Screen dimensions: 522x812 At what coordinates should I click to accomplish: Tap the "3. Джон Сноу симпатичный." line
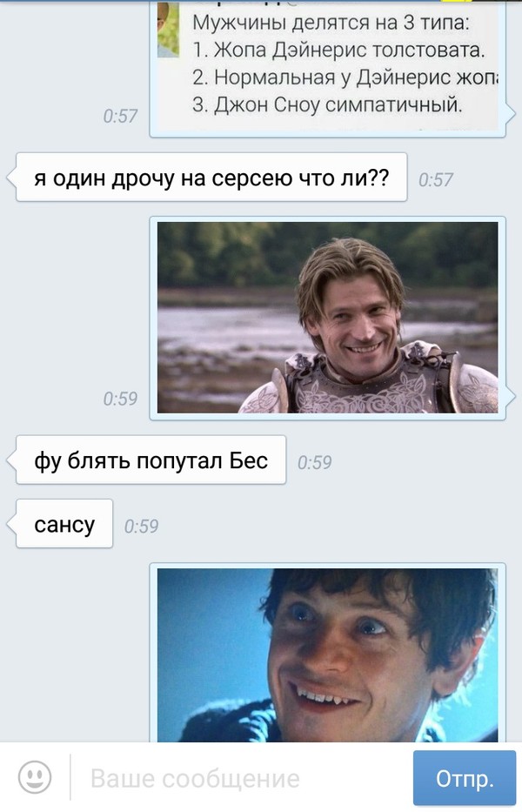(327, 104)
